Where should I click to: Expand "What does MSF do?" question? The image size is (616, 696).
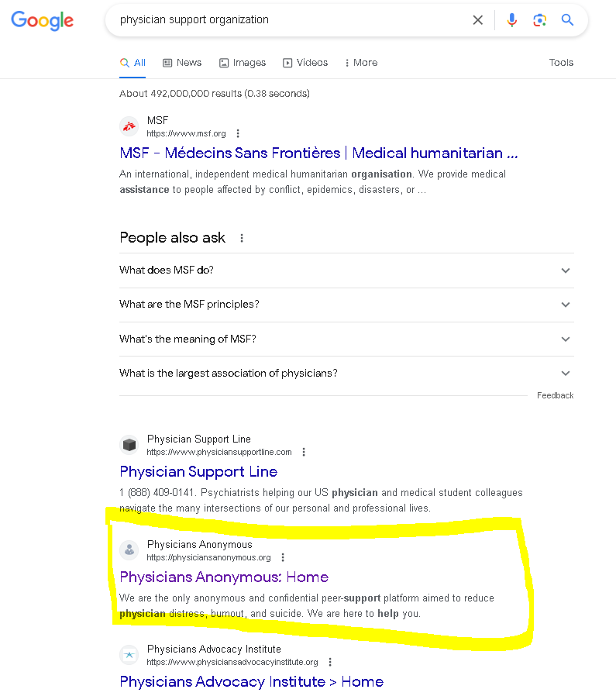(x=346, y=270)
